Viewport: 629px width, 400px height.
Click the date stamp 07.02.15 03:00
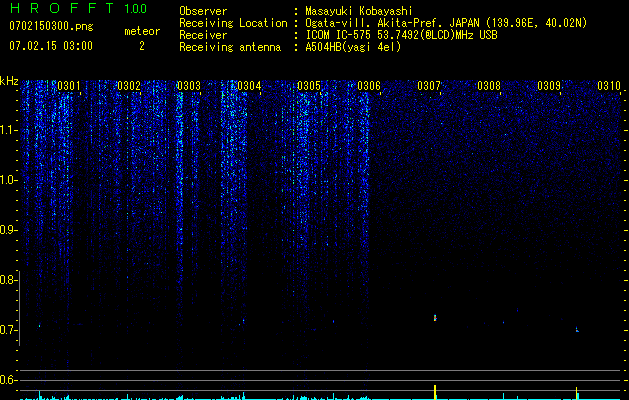pos(51,46)
